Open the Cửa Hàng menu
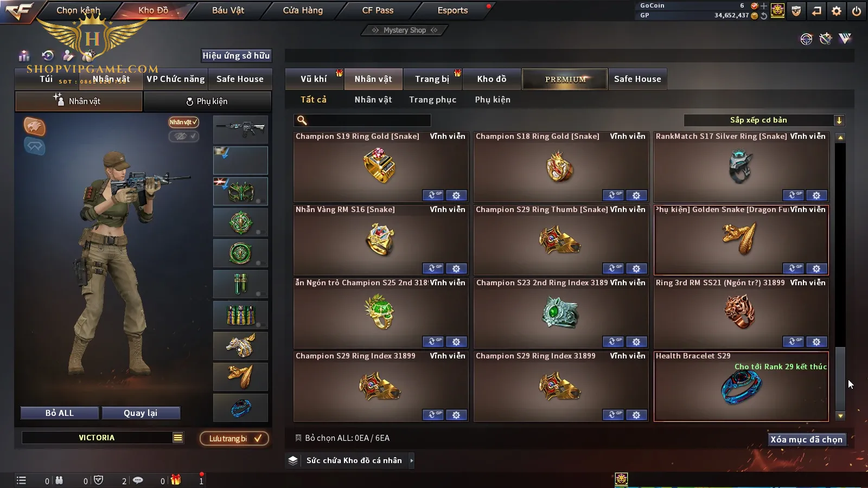 pos(303,10)
